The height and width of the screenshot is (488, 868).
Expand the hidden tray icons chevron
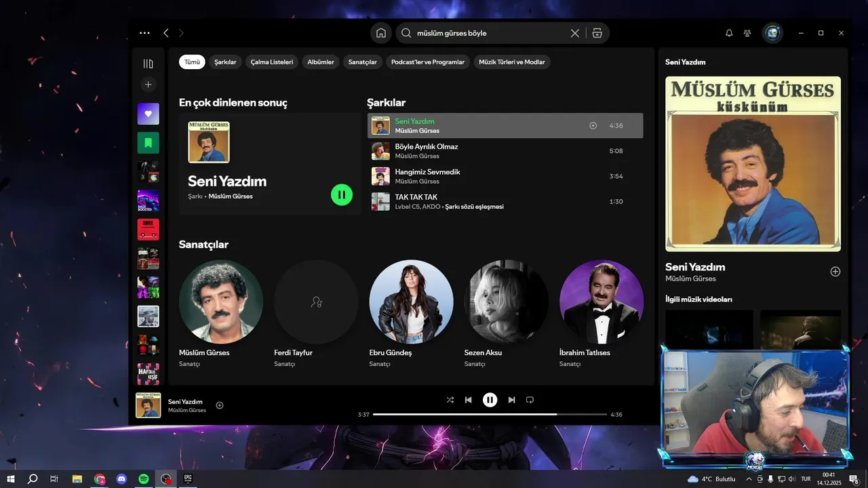coord(749,479)
